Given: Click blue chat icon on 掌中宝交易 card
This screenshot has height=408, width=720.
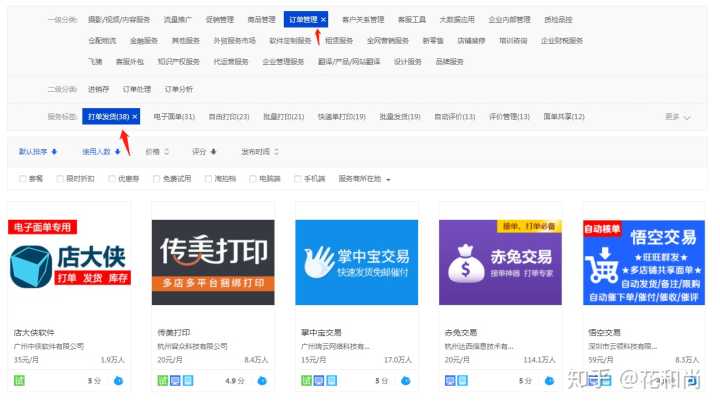Looking at the screenshot, I should (x=406, y=381).
